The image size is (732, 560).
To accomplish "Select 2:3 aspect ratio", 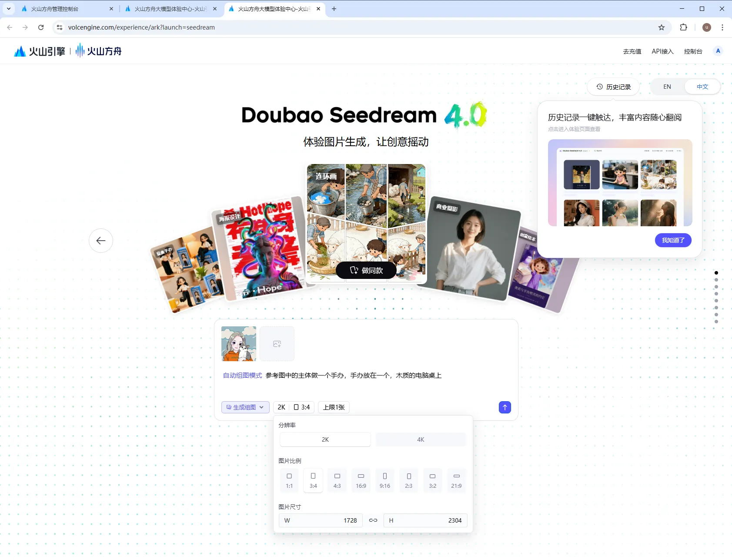I will coord(409,480).
